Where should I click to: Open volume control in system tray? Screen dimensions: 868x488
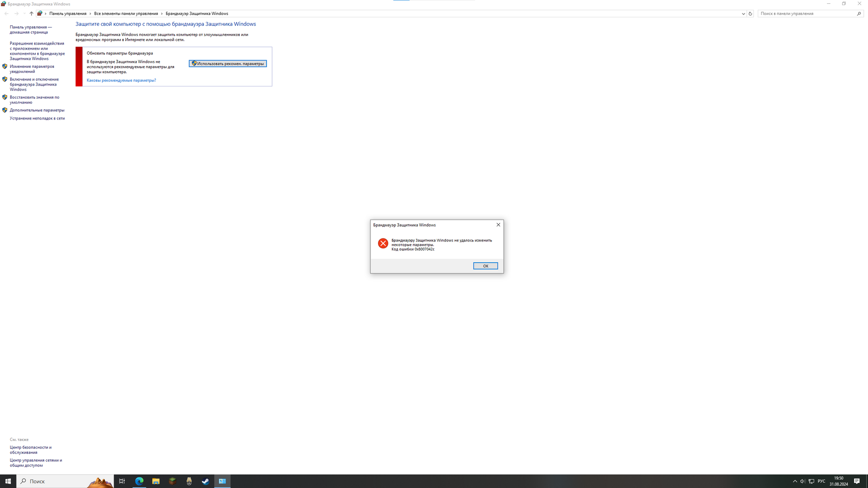[803, 481]
